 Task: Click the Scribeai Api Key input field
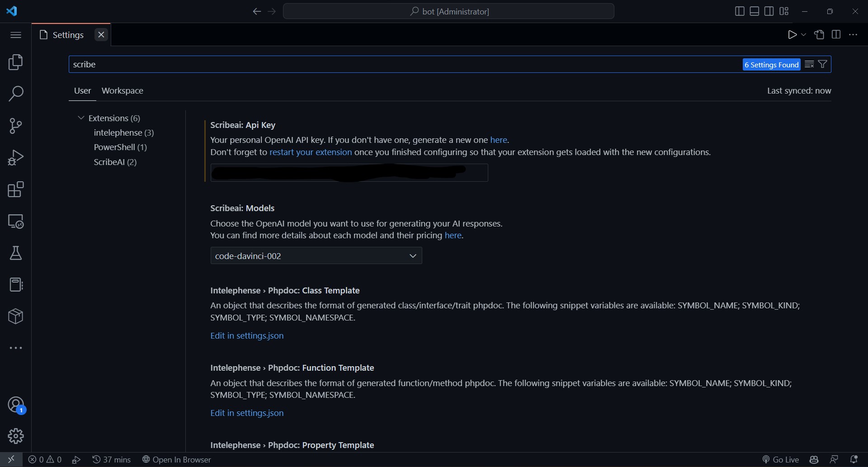(x=349, y=173)
